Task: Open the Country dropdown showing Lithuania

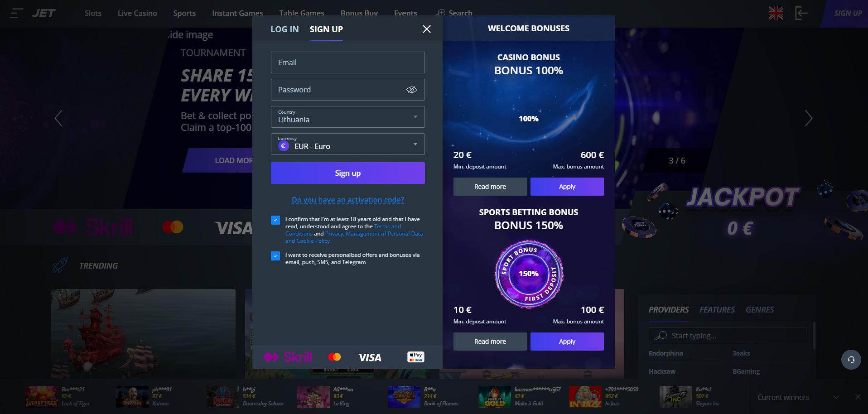Action: click(347, 117)
